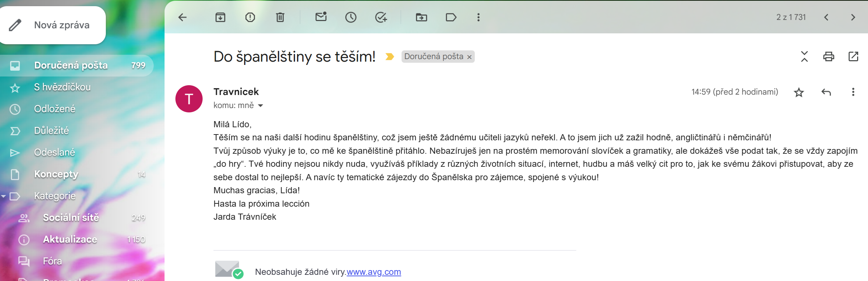Open email in a new window
868x281 pixels.
point(853,57)
